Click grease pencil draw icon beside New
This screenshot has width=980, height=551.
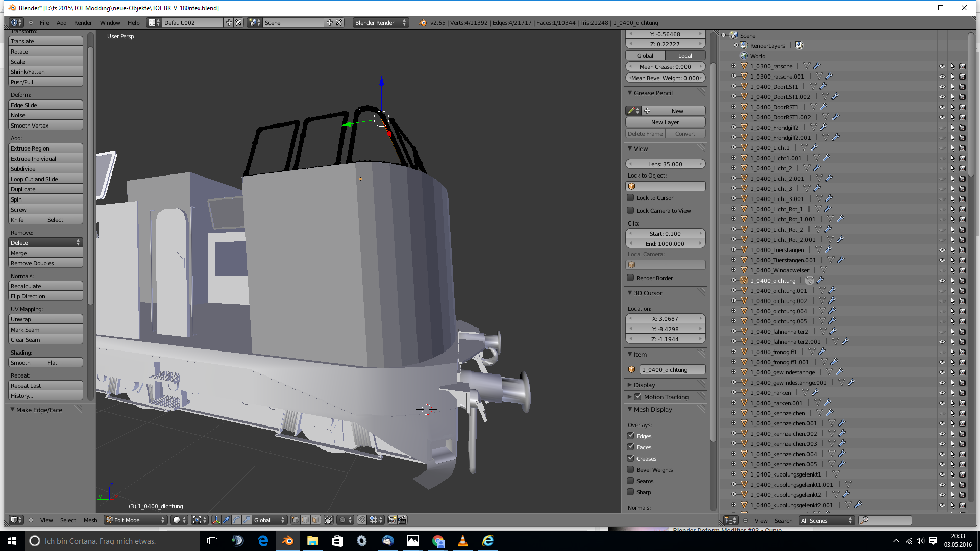click(631, 111)
